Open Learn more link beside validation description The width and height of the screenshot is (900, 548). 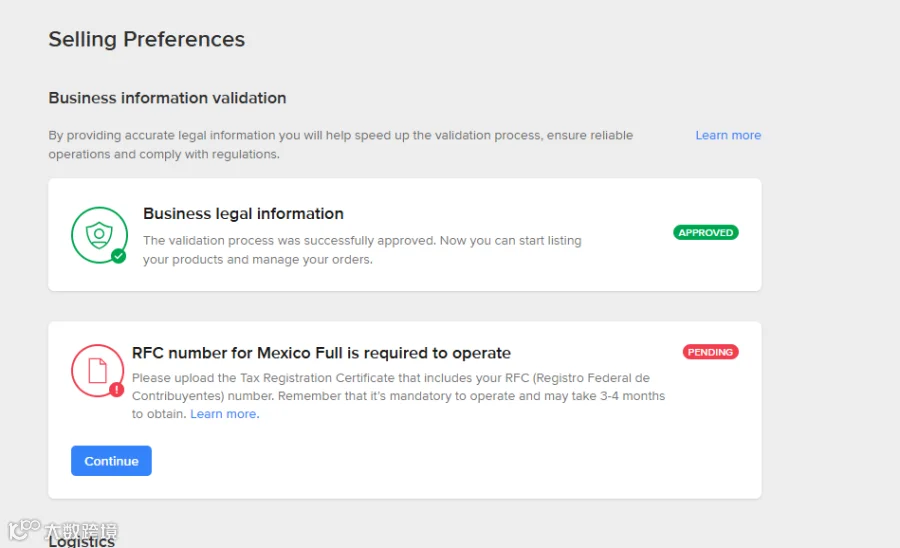[728, 135]
